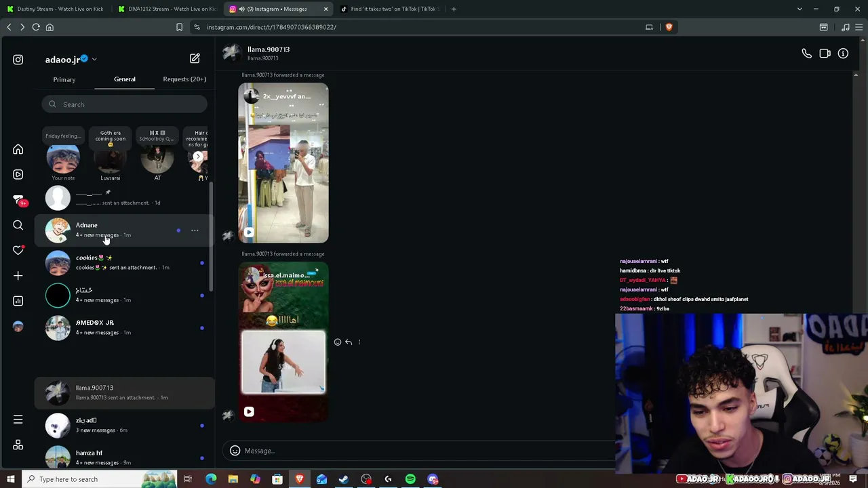Open Instagram home via logo icon
868x488 pixels.
coord(18,60)
